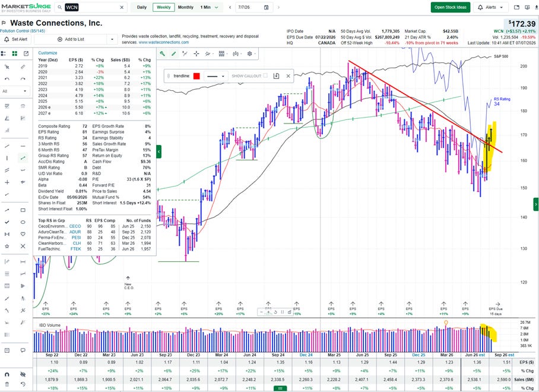Image resolution: width=539 pixels, height=392 pixels.
Task: Open the CECO ticker link
Action: [75, 226]
